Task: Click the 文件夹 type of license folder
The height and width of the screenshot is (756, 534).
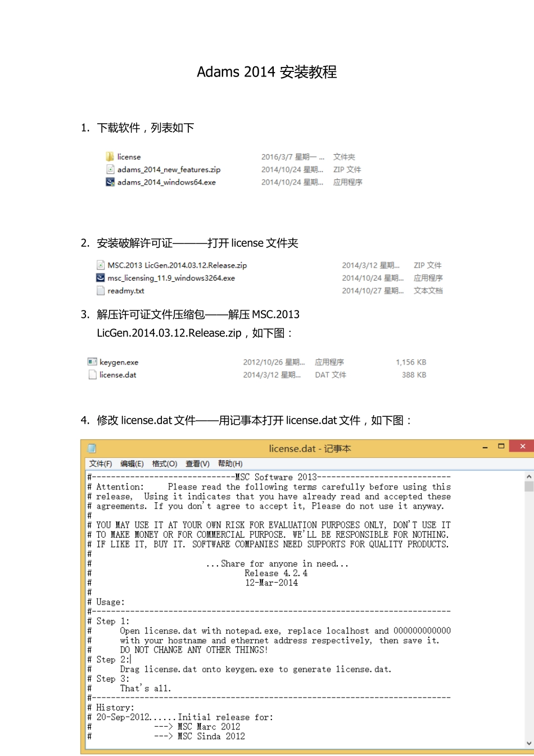Action: [x=344, y=157]
